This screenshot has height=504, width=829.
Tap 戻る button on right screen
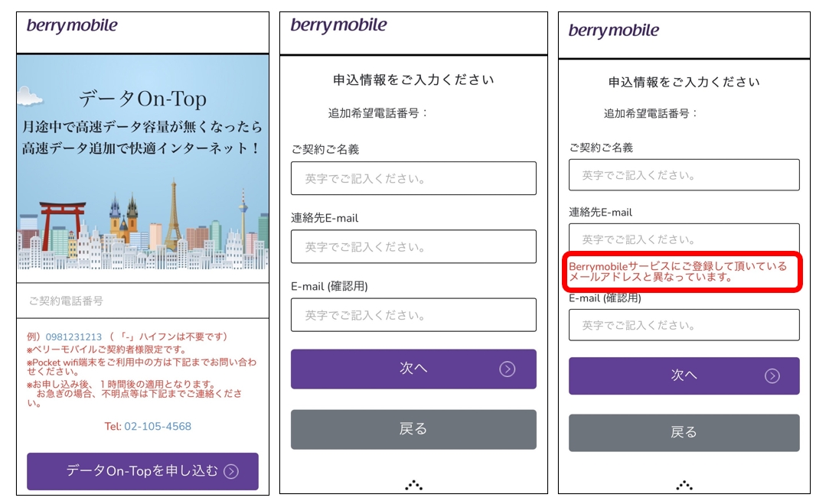point(684,433)
